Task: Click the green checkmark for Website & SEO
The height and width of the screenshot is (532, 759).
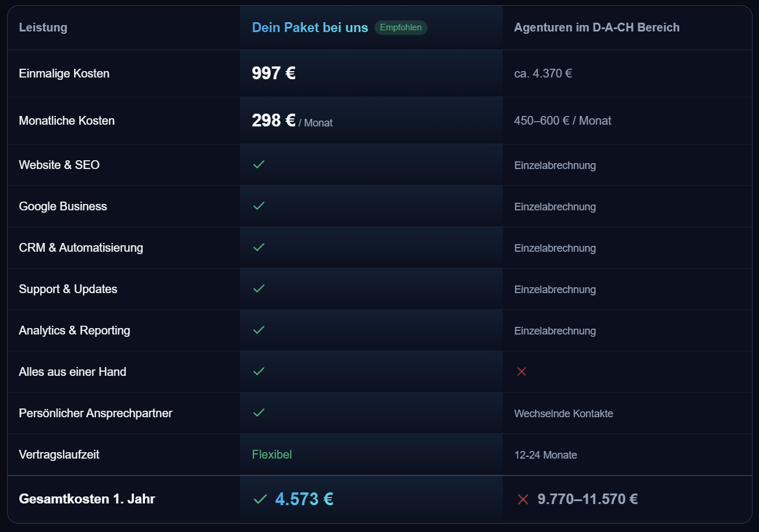Action: click(x=259, y=165)
